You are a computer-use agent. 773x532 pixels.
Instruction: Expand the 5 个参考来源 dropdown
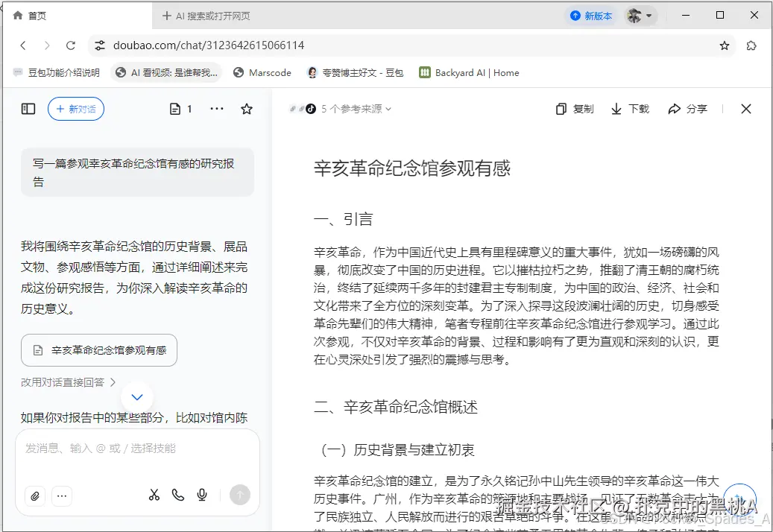tap(356, 109)
